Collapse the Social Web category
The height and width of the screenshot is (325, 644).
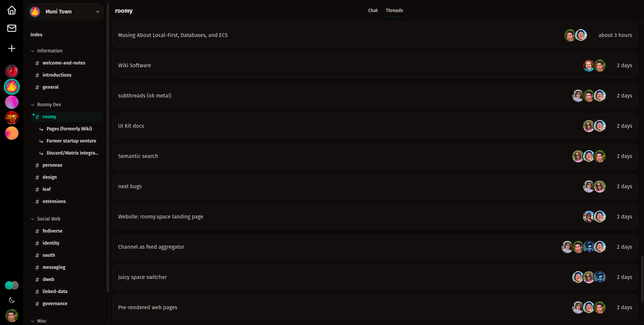click(33, 219)
